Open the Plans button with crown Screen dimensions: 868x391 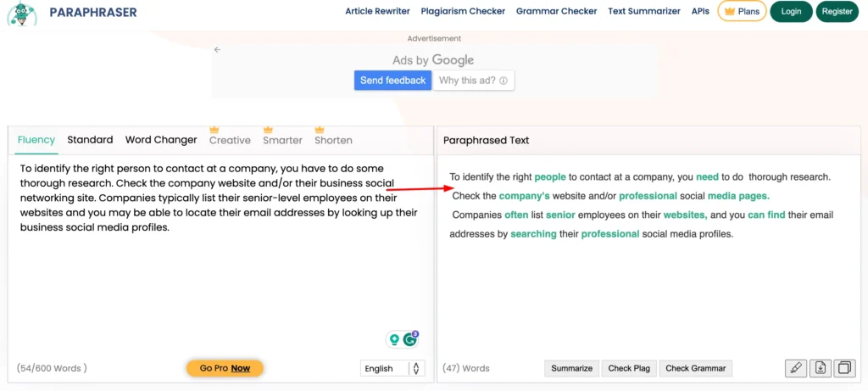742,12
